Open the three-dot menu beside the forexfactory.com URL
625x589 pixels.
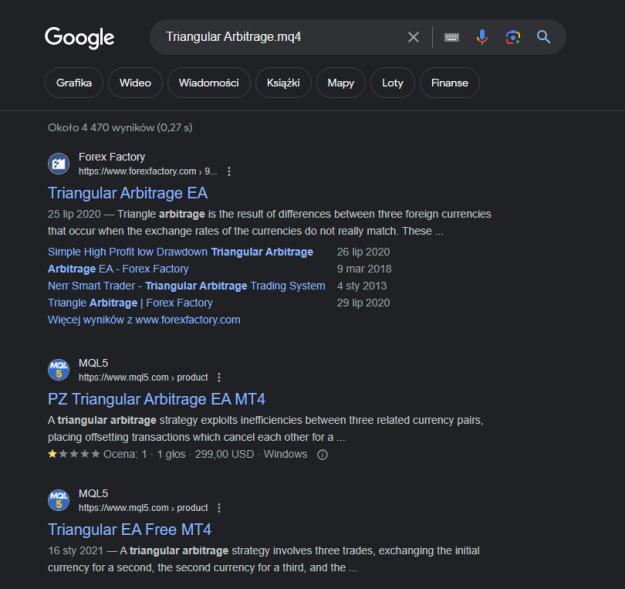pyautogui.click(x=229, y=171)
